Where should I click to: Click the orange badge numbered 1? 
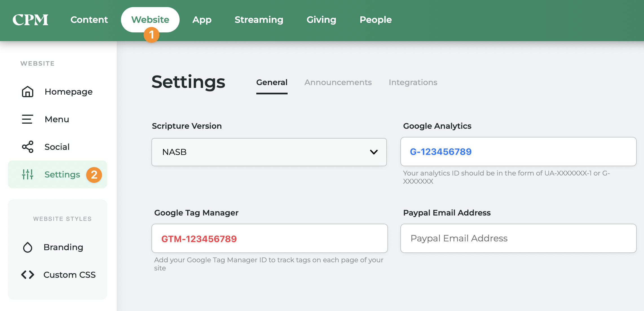pyautogui.click(x=151, y=35)
